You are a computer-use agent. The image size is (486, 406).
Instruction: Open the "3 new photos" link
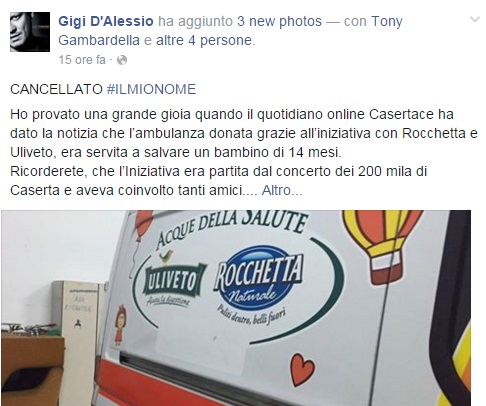pos(279,21)
